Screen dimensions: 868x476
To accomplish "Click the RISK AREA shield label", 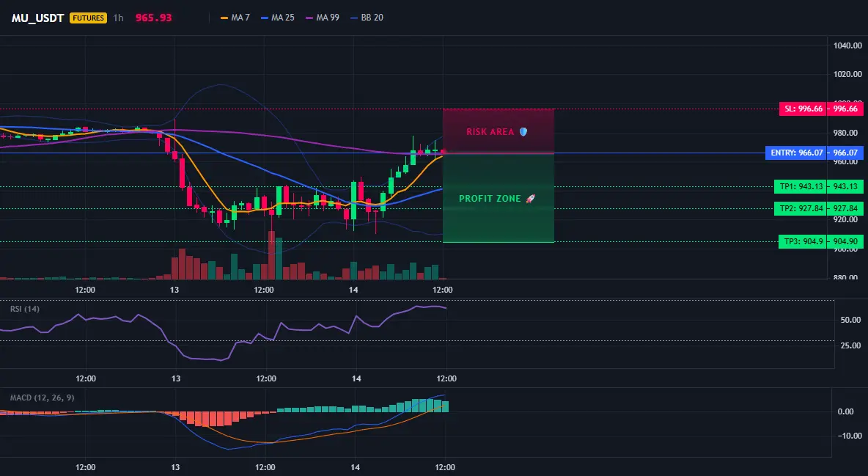I will tap(496, 132).
